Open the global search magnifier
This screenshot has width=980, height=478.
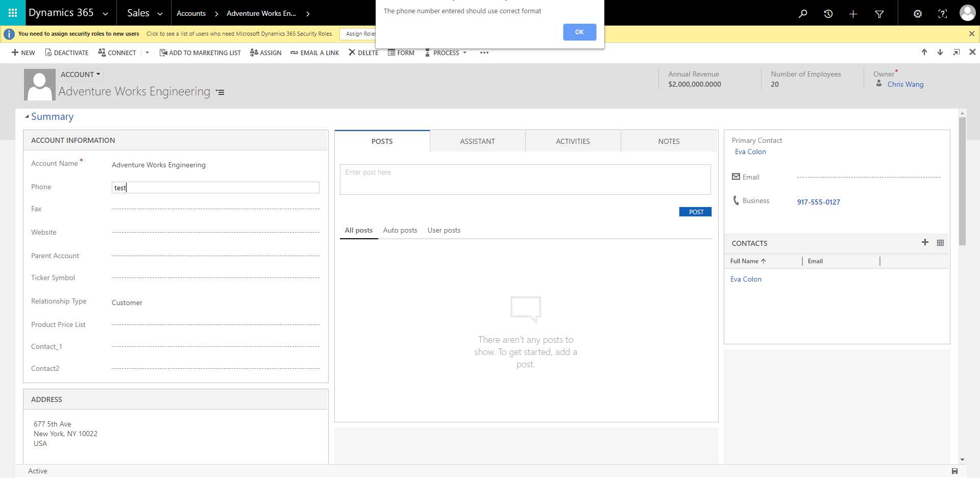(803, 14)
